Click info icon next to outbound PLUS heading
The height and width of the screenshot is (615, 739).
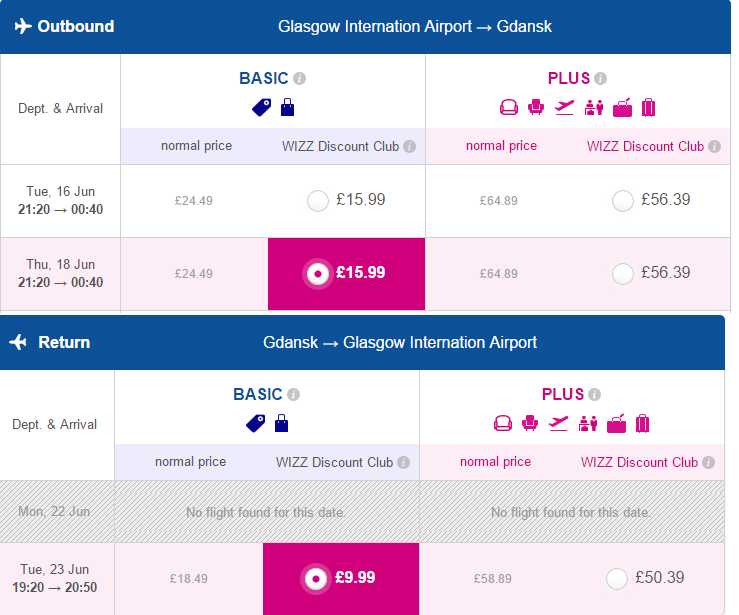tap(600, 78)
